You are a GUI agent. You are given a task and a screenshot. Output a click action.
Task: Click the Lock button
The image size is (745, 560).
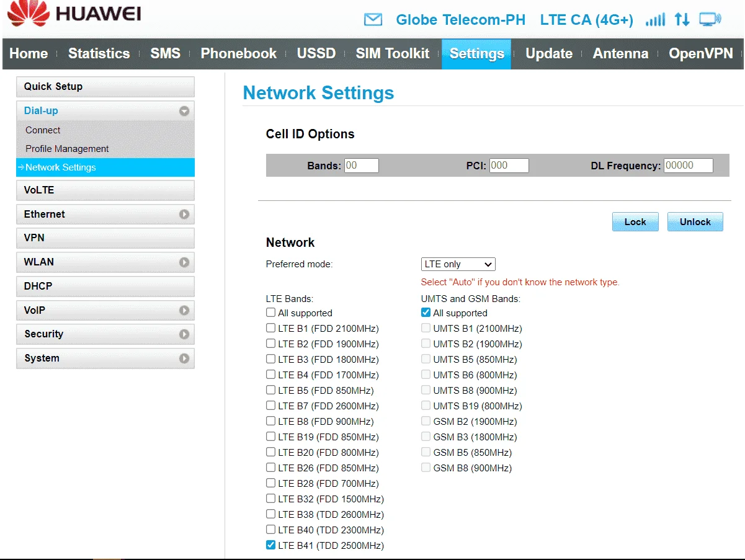pyautogui.click(x=635, y=221)
